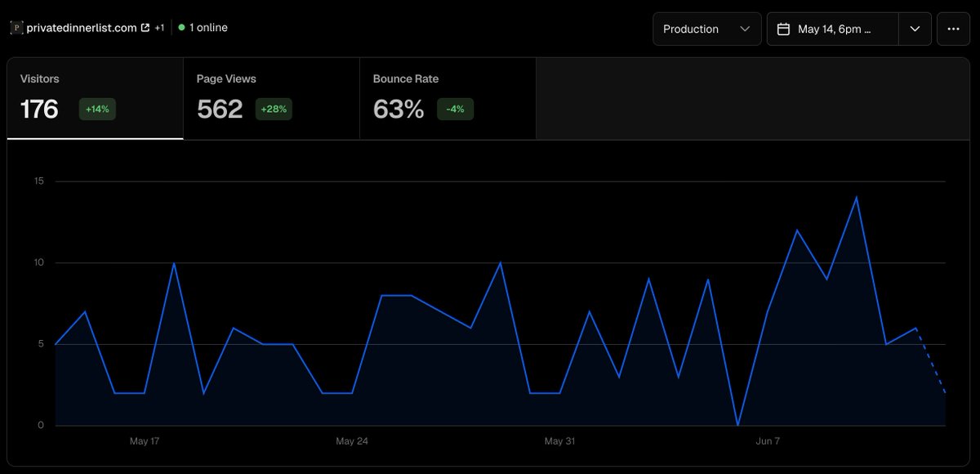Open the May 14, 6pm date range picker

(x=833, y=29)
